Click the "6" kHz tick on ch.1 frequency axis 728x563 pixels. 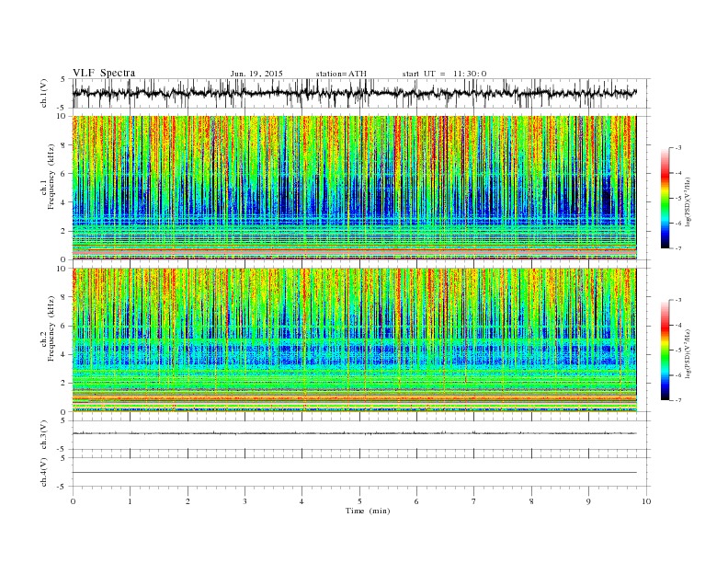[x=63, y=174]
